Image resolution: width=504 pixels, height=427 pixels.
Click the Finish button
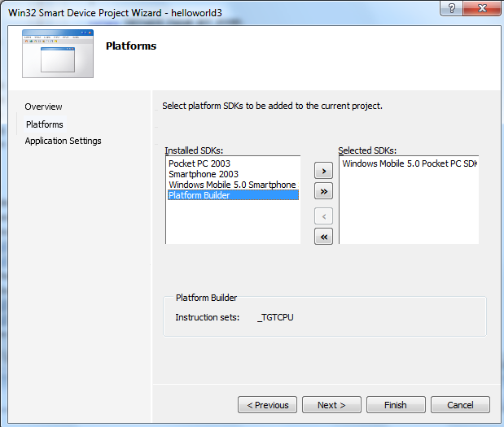[x=396, y=405]
